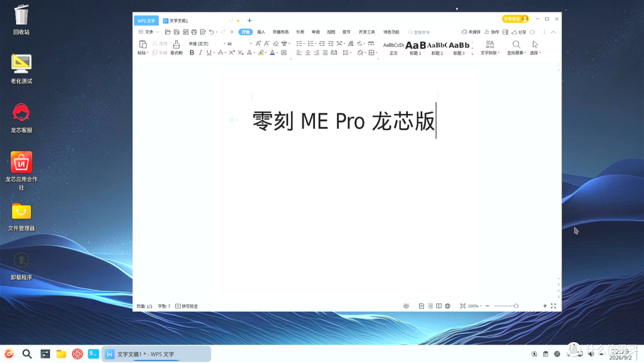The image size is (644, 363).
Task: Enable eye protection mode in status bar
Action: coord(406,306)
